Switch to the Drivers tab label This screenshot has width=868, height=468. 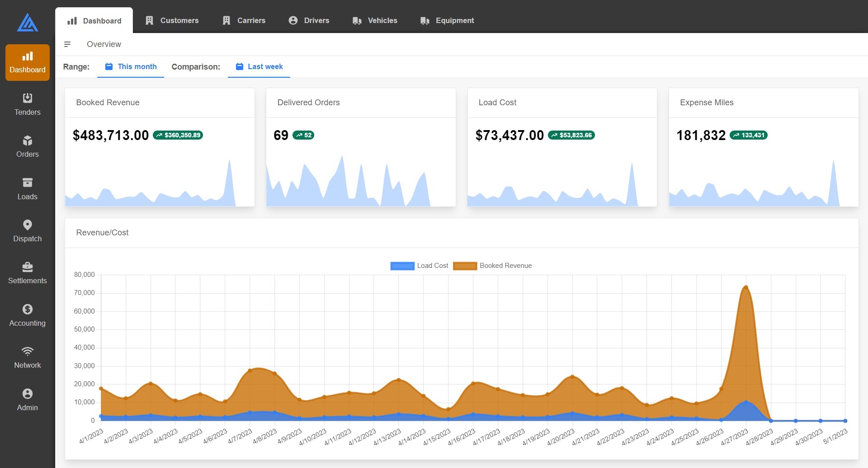(316, 20)
